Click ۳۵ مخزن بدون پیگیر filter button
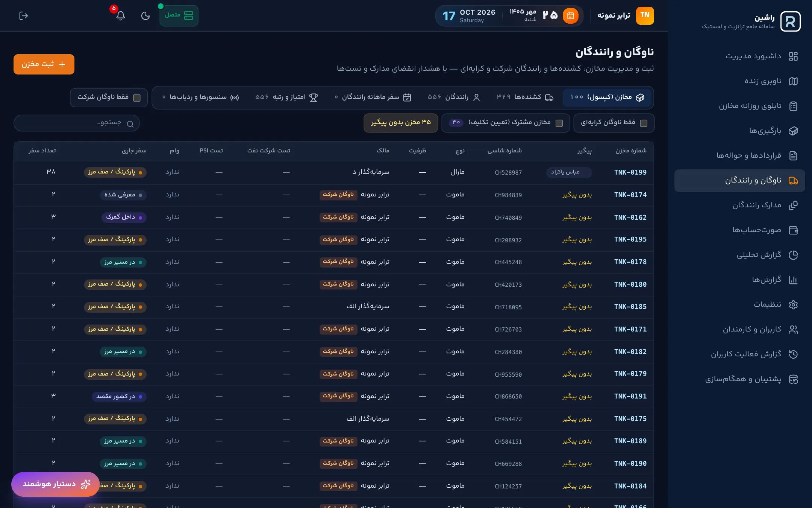The width and height of the screenshot is (812, 508). click(401, 123)
